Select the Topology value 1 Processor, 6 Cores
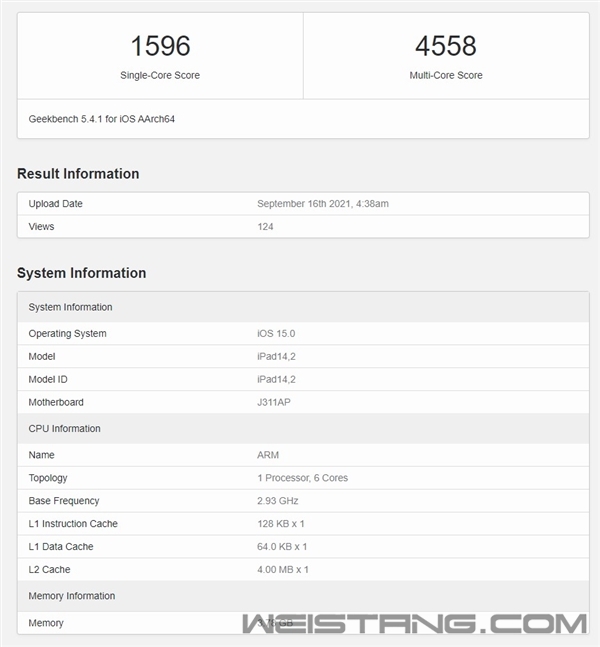The image size is (600, 647). click(302, 478)
